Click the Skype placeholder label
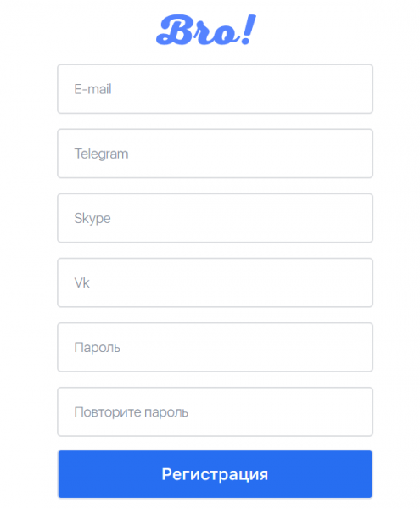This screenshot has height=509, width=420. (92, 219)
